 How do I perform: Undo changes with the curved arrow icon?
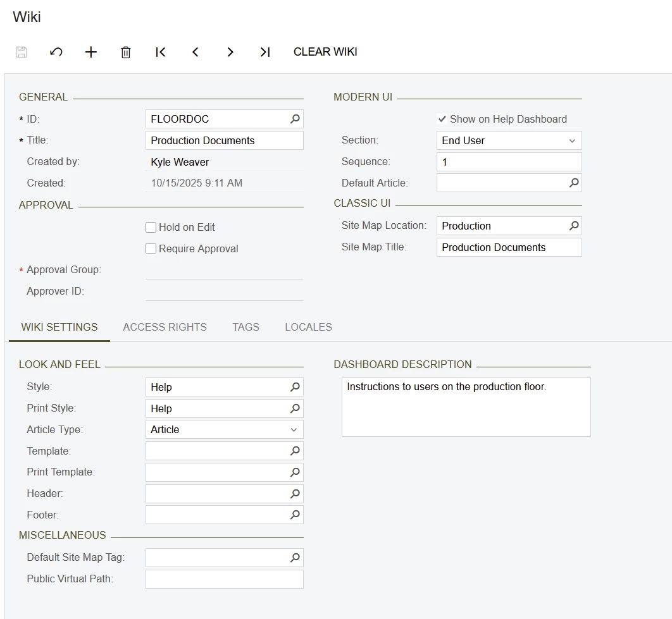coord(56,52)
